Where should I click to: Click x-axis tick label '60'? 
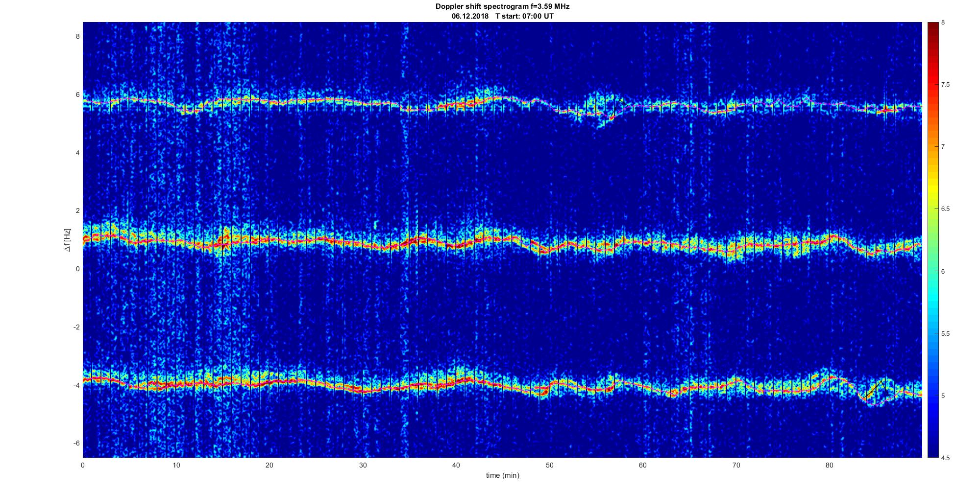point(642,465)
